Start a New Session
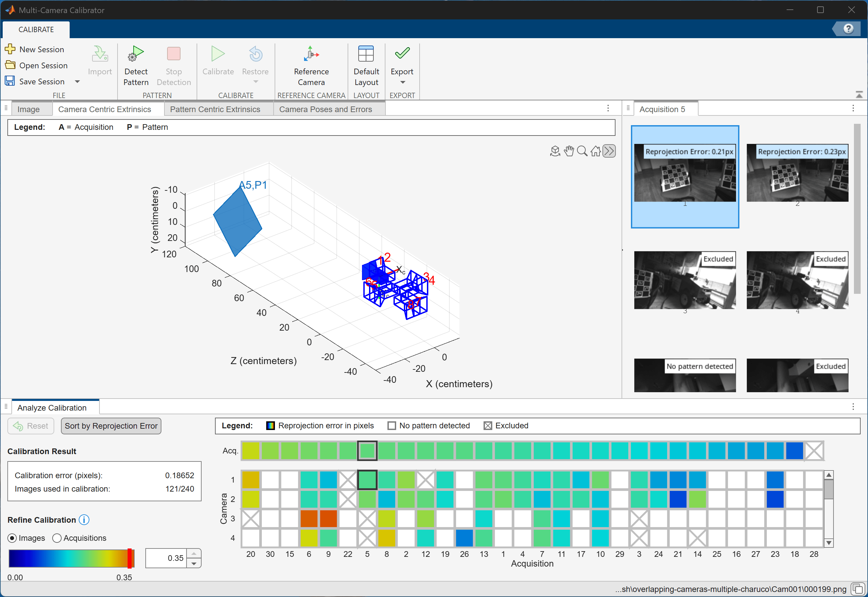 click(35, 50)
